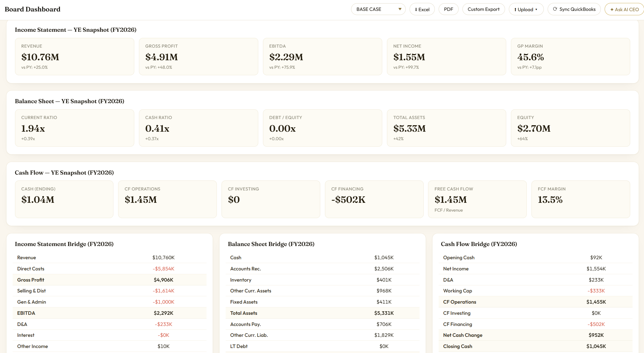
Task: Click the Fixed Assets $411K value
Action: coord(384,302)
